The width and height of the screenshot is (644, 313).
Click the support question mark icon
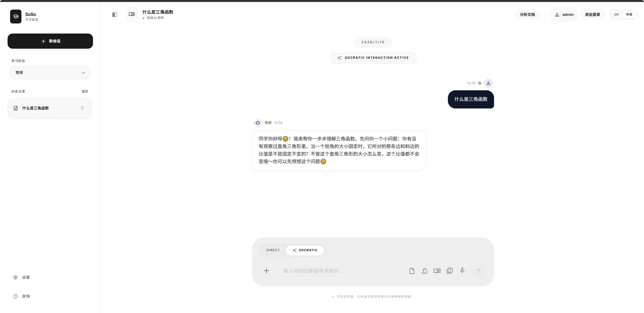click(x=15, y=296)
